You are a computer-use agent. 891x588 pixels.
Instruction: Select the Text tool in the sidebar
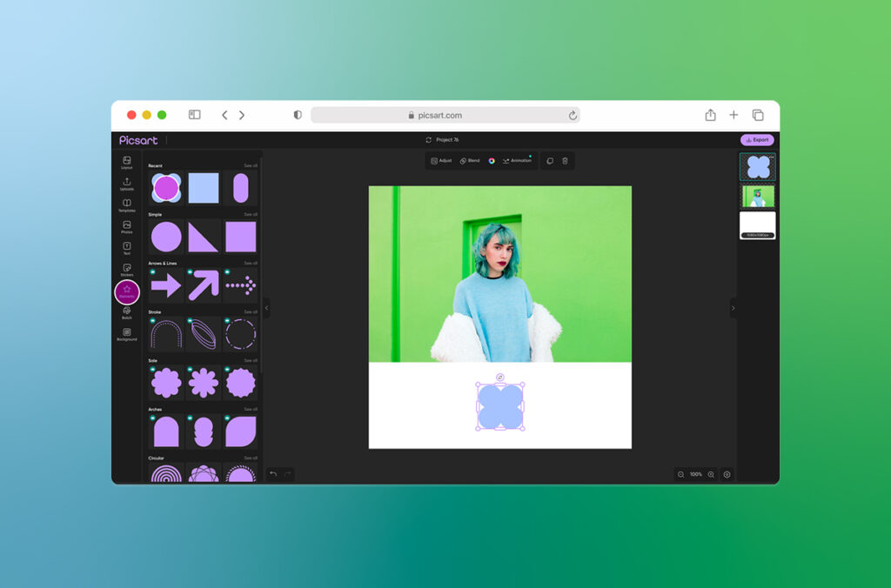pos(127,248)
